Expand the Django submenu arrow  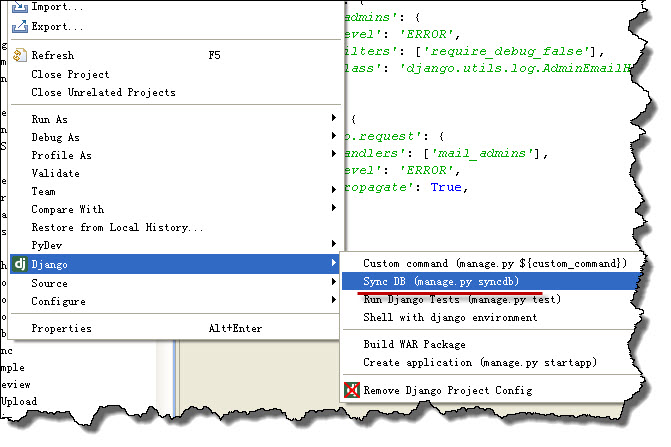coord(334,263)
